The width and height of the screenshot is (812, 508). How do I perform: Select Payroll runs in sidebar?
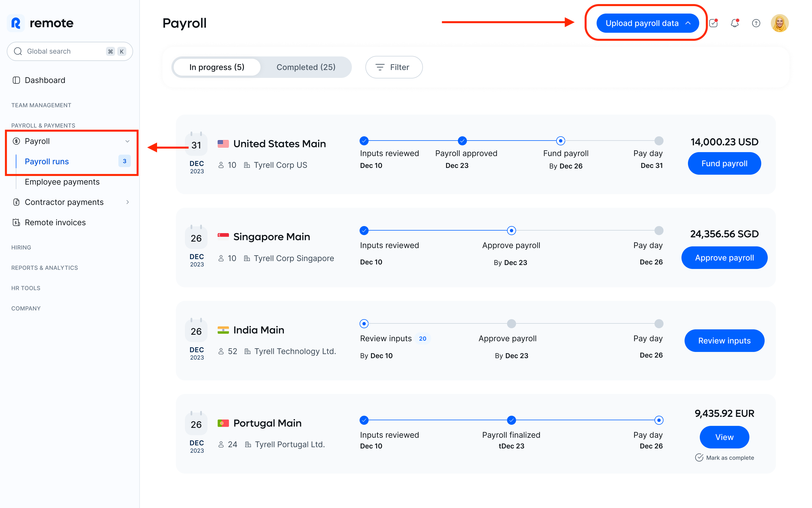(x=47, y=162)
